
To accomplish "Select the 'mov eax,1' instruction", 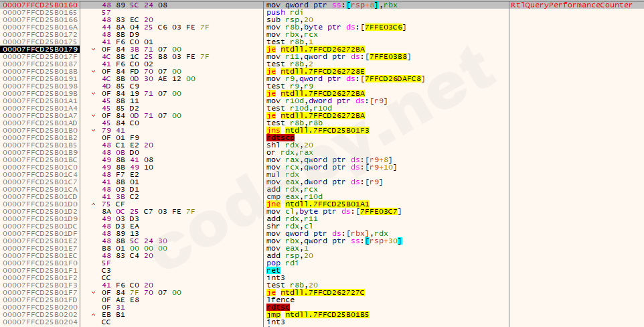I will point(287,249).
